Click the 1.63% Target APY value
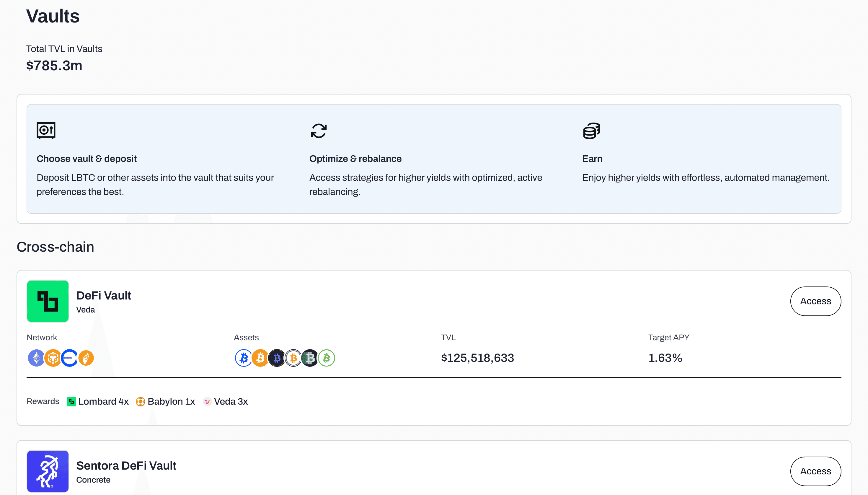Screen dimensions: 868x495 (x=665, y=358)
